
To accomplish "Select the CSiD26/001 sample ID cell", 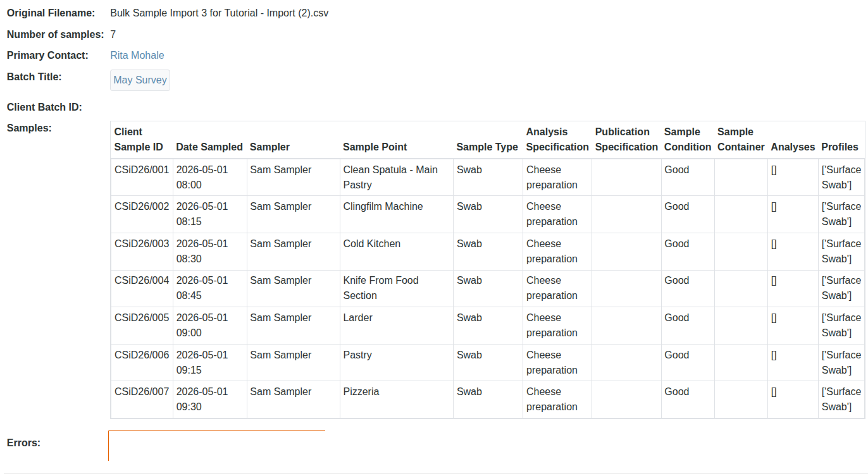I will coord(142,170).
